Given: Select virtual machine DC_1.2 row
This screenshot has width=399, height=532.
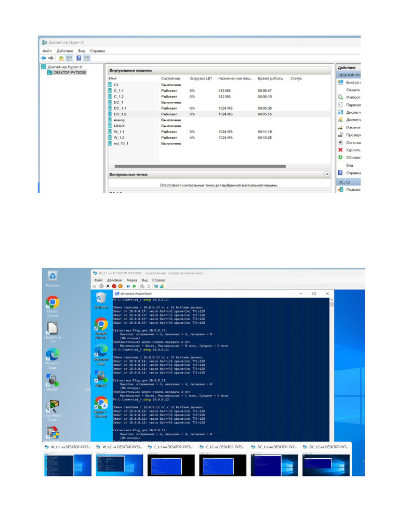Looking at the screenshot, I should pos(219,114).
